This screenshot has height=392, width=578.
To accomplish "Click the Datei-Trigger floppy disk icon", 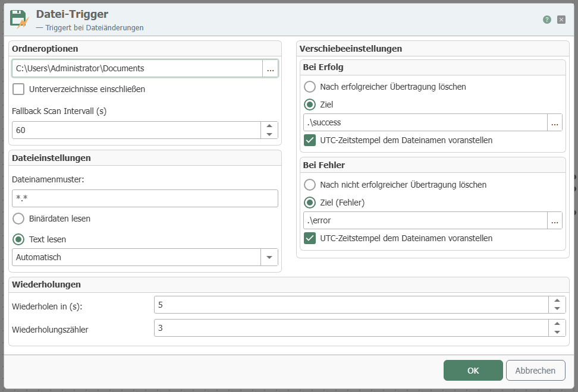I will [20, 19].
